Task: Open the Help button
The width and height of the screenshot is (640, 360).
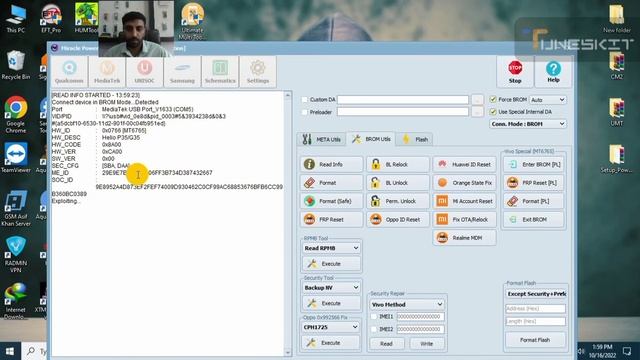Action: [553, 72]
